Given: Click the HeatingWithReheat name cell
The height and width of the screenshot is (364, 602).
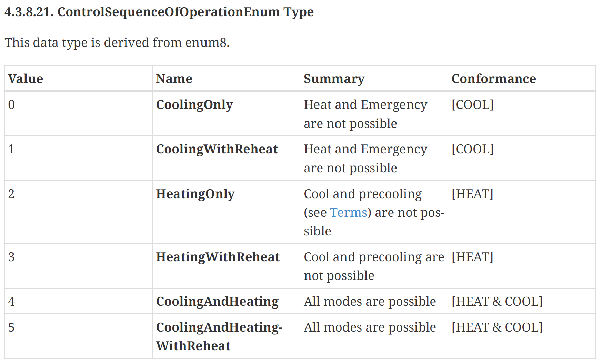Looking at the screenshot, I should [217, 257].
